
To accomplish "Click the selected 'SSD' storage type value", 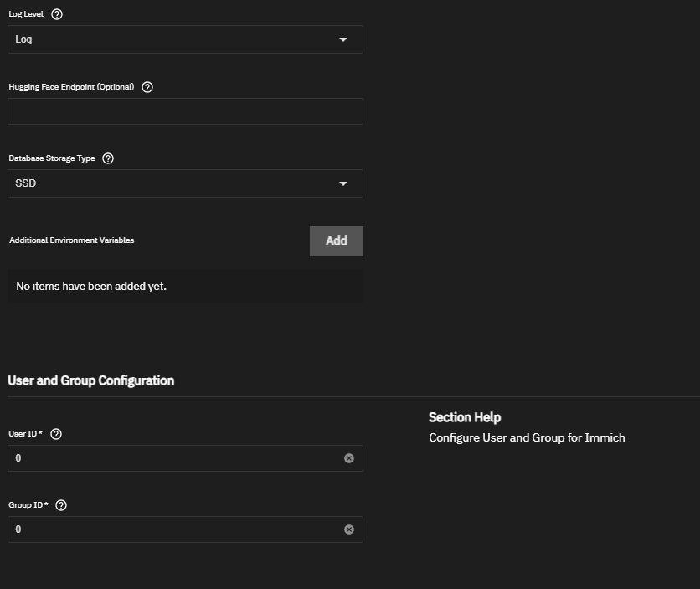I will click(x=26, y=183).
